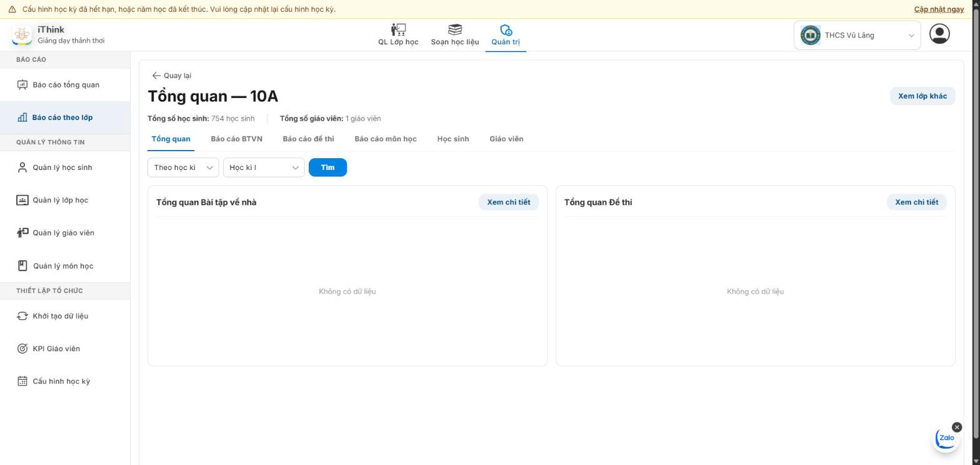Click Báo cáo theo lớp chart icon

22,117
